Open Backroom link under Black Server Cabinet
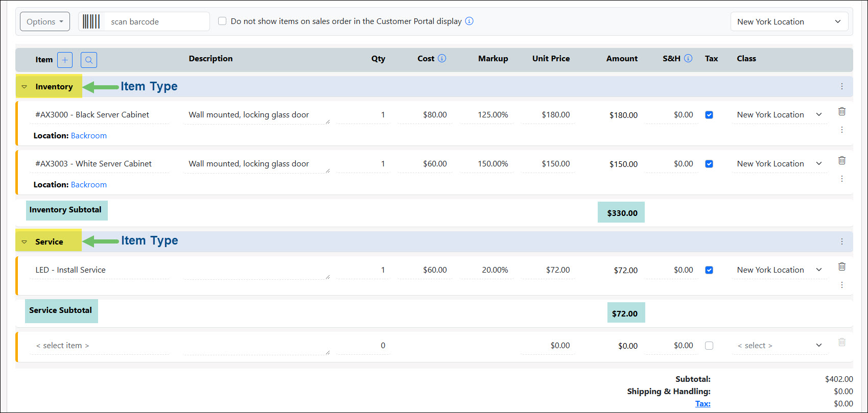This screenshot has height=413, width=868. click(89, 135)
